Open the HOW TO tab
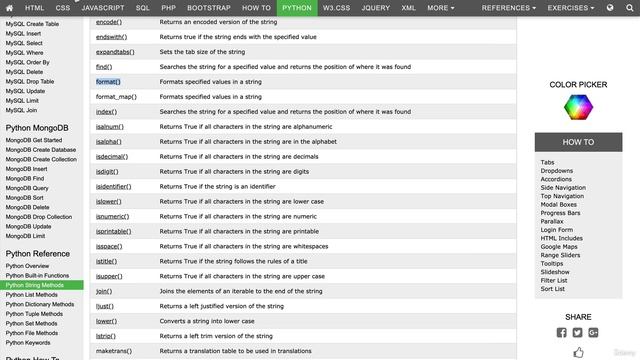The height and width of the screenshot is (360, 640). [256, 8]
